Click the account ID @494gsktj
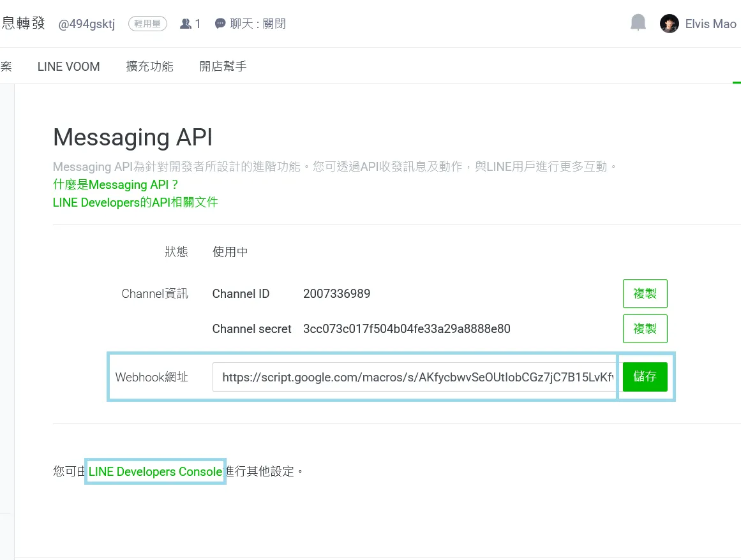Image resolution: width=741 pixels, height=560 pixels. [86, 24]
